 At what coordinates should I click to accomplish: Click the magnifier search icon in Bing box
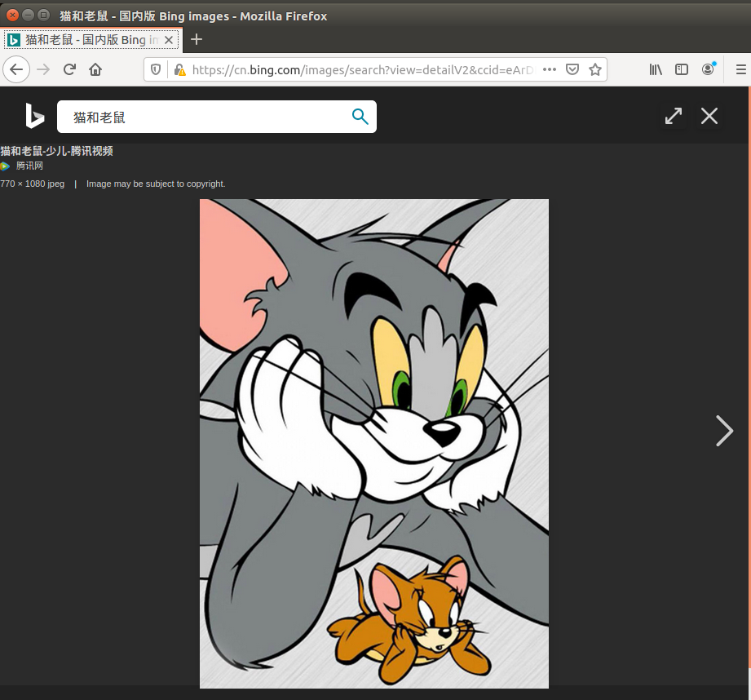pos(360,117)
